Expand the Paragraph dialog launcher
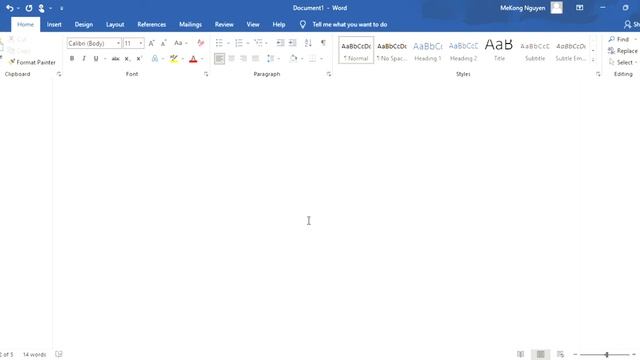The width and height of the screenshot is (640, 360). (x=329, y=74)
